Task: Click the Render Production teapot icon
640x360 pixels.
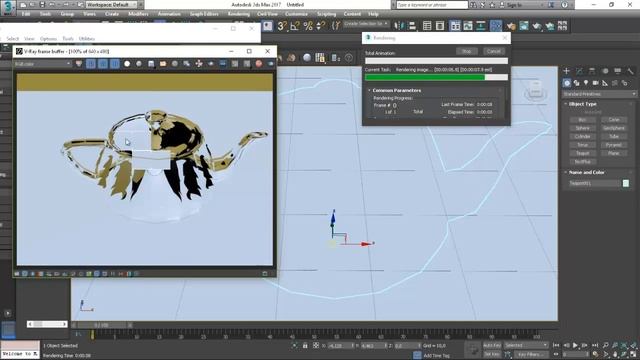Action: (x=537, y=26)
